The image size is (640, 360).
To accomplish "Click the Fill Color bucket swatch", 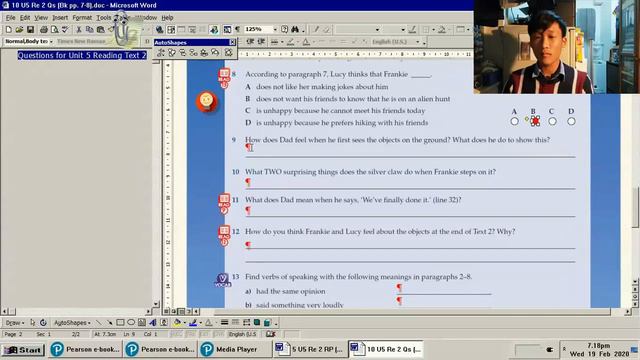I will click(x=177, y=322).
